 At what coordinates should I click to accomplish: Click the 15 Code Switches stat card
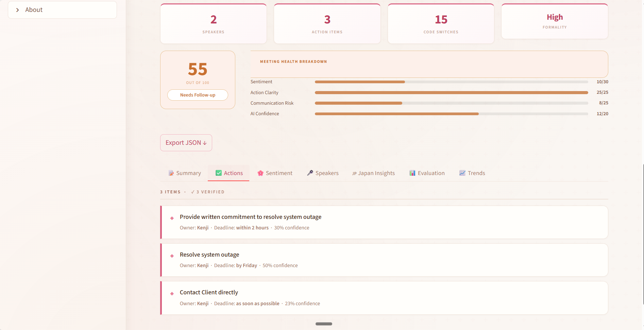point(441,24)
